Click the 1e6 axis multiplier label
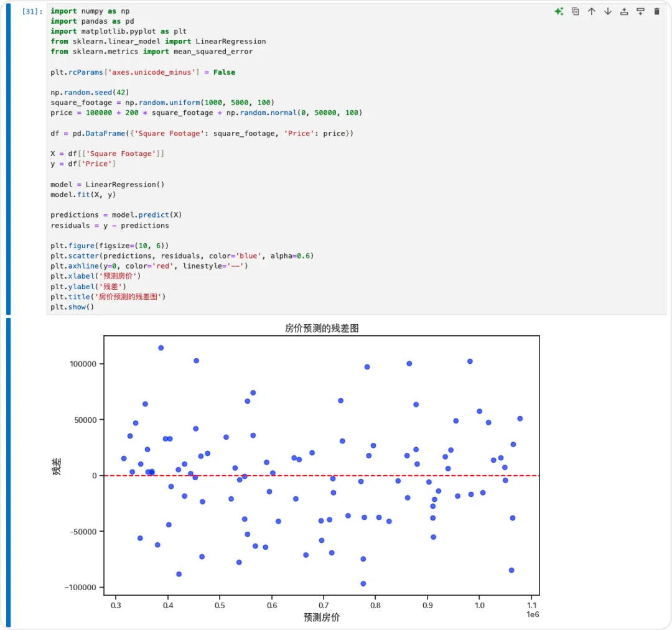 click(533, 615)
